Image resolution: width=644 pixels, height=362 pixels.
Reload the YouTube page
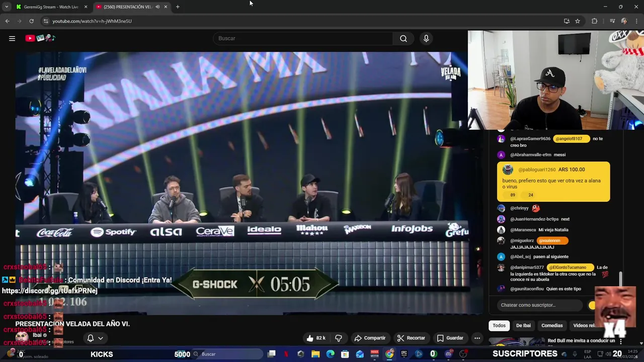[31, 21]
